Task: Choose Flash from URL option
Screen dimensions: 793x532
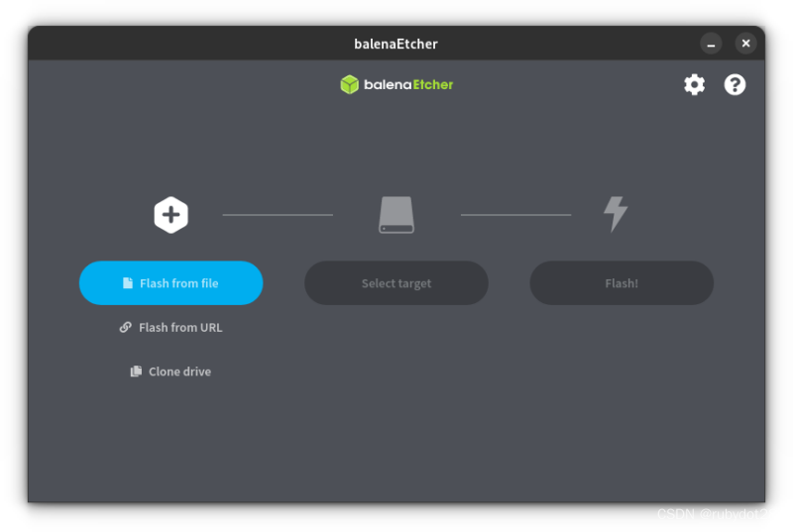Action: [x=170, y=327]
